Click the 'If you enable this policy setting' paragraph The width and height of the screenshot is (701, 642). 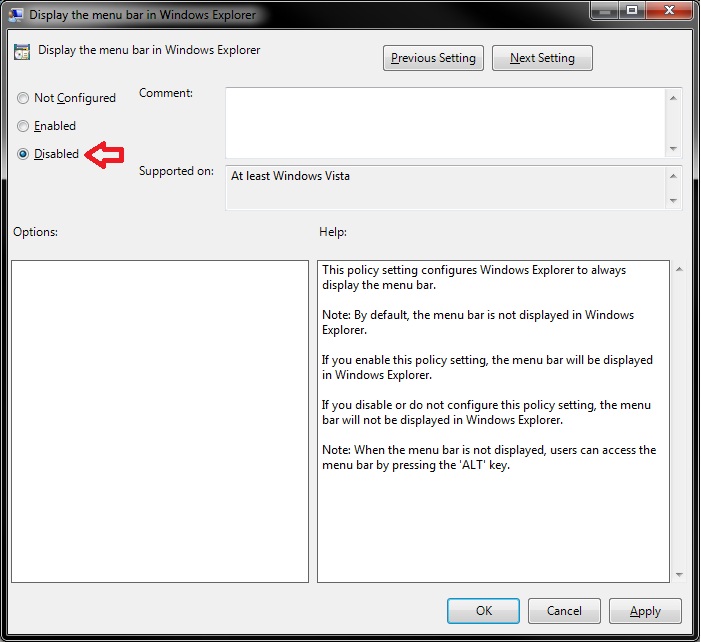click(x=487, y=367)
